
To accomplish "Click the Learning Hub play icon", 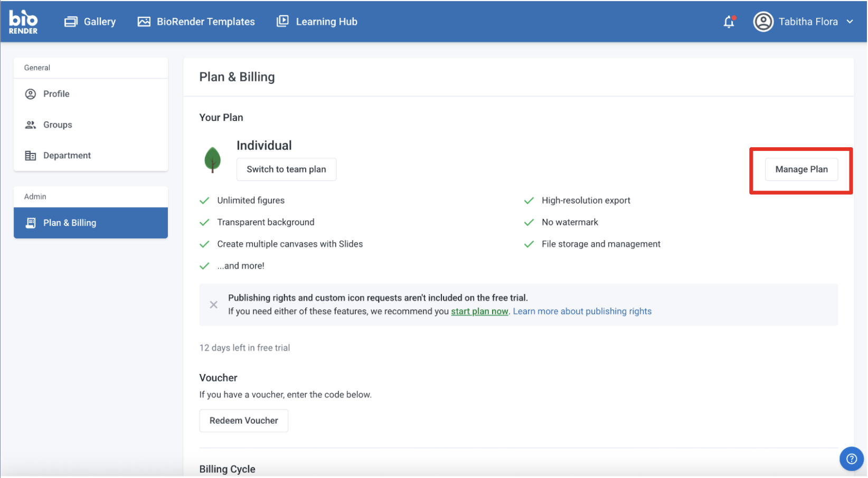I will point(282,21).
